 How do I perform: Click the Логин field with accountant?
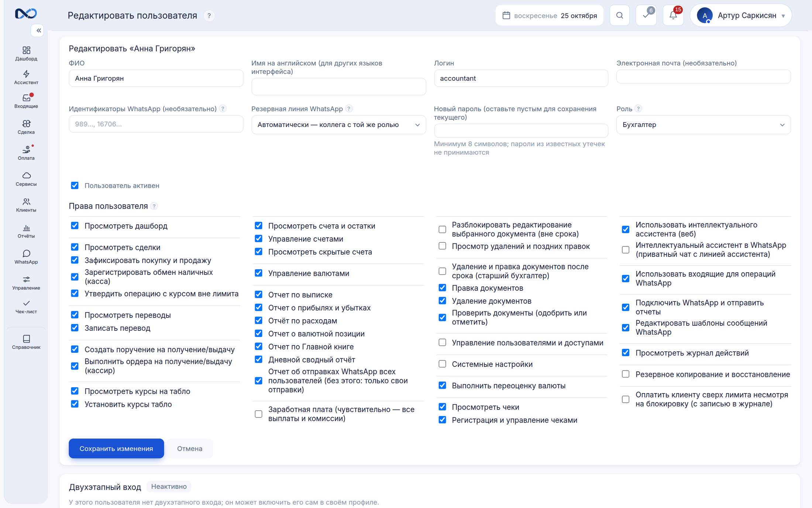click(x=521, y=78)
